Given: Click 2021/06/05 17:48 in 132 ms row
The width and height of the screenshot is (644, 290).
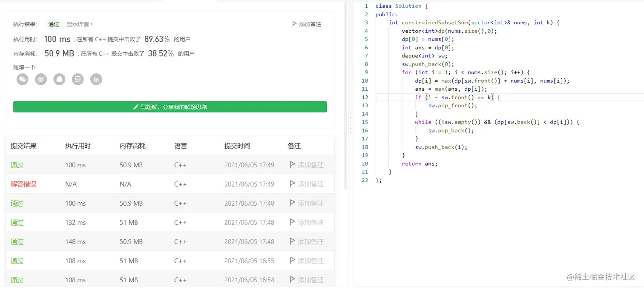Looking at the screenshot, I should click(249, 222).
